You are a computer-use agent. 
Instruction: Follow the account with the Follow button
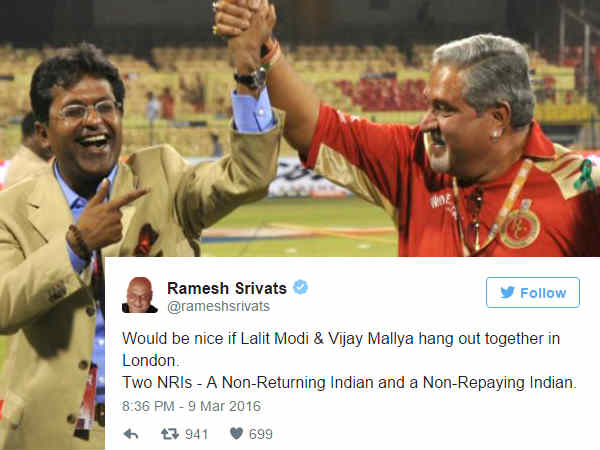533,293
